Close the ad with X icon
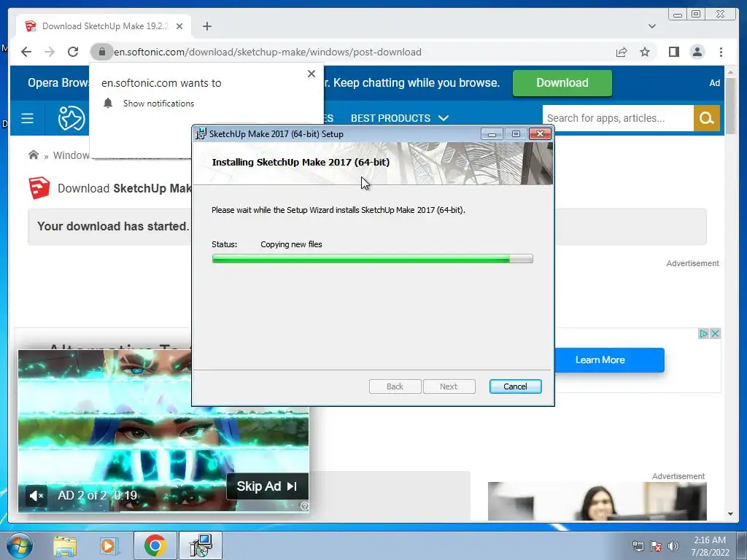Viewport: 747px width, 560px height. (x=715, y=334)
